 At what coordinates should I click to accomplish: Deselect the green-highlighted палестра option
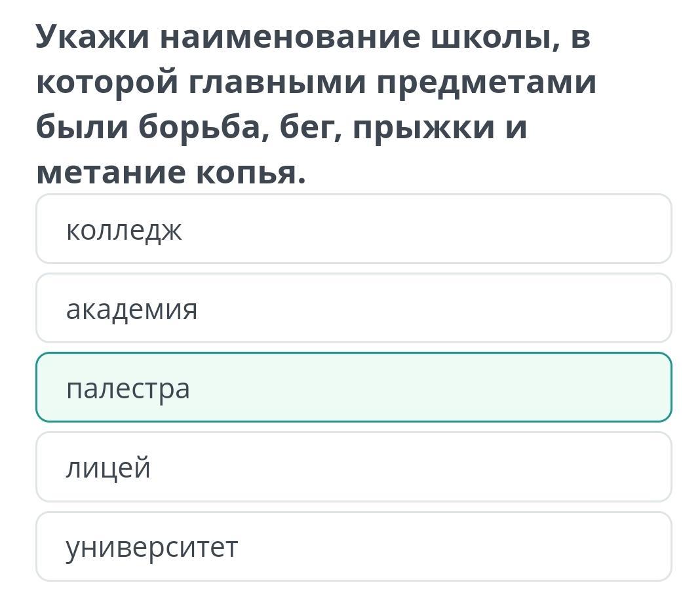353,387
